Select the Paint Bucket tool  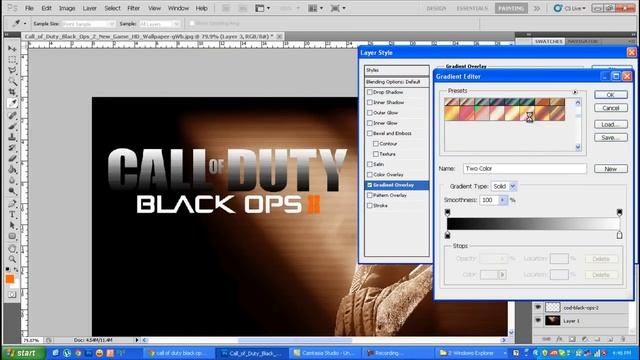coord(12,169)
